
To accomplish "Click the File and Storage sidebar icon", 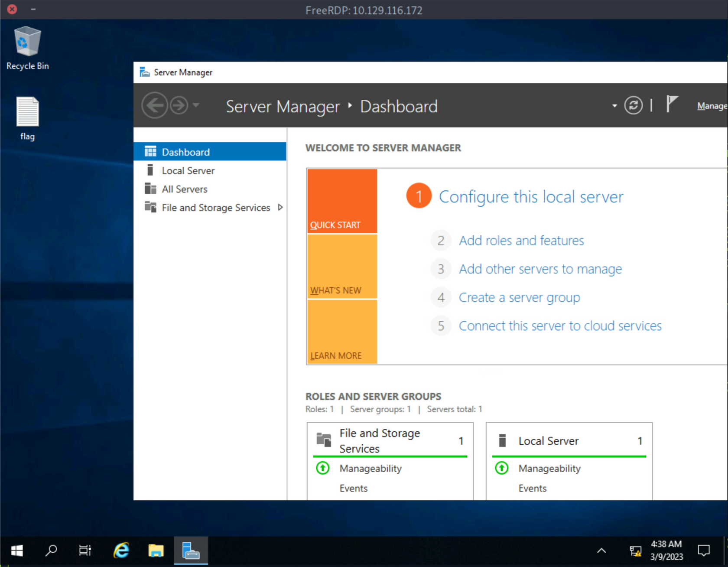I will 150,207.
